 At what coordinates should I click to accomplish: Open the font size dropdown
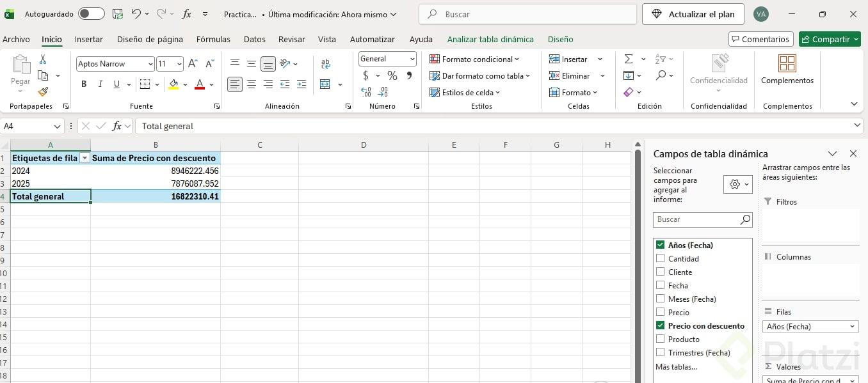click(180, 64)
